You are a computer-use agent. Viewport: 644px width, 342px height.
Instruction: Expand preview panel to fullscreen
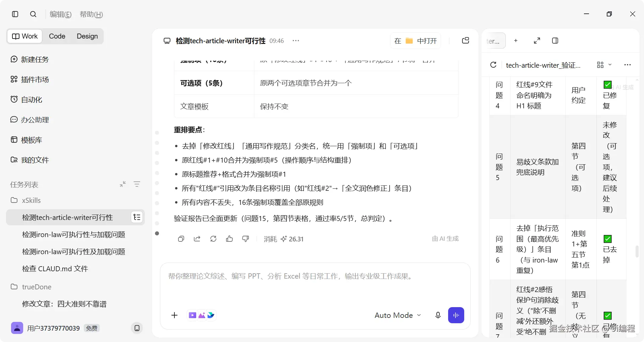coord(537,41)
